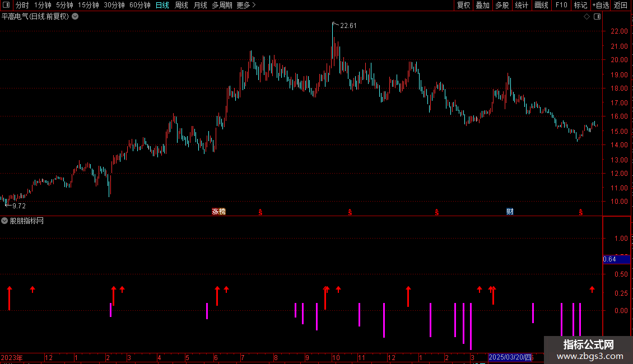Select the 60分钟 period
This screenshot has height=364, width=633.
pyautogui.click(x=140, y=5)
